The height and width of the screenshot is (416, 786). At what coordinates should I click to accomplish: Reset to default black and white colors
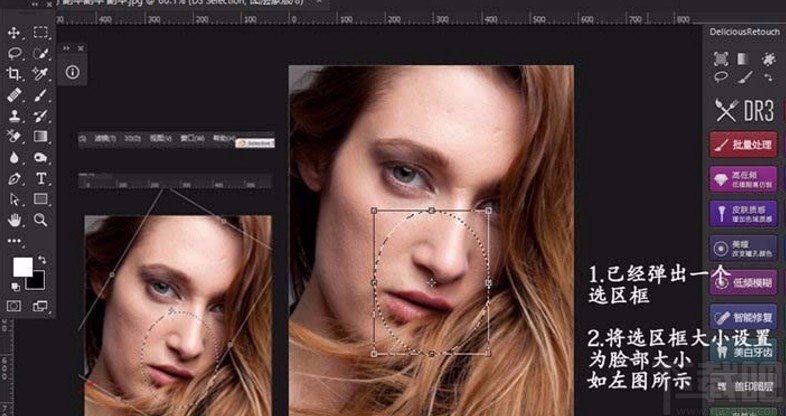15,287
